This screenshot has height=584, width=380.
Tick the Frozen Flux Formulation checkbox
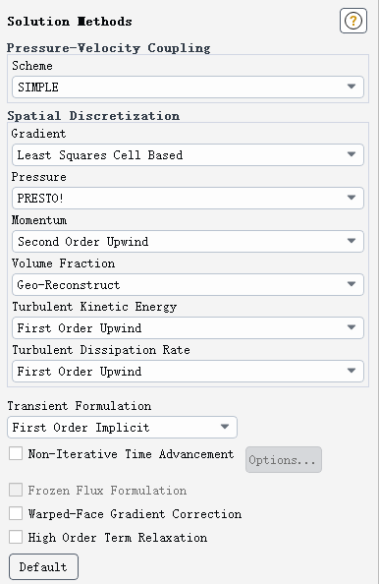point(16,490)
